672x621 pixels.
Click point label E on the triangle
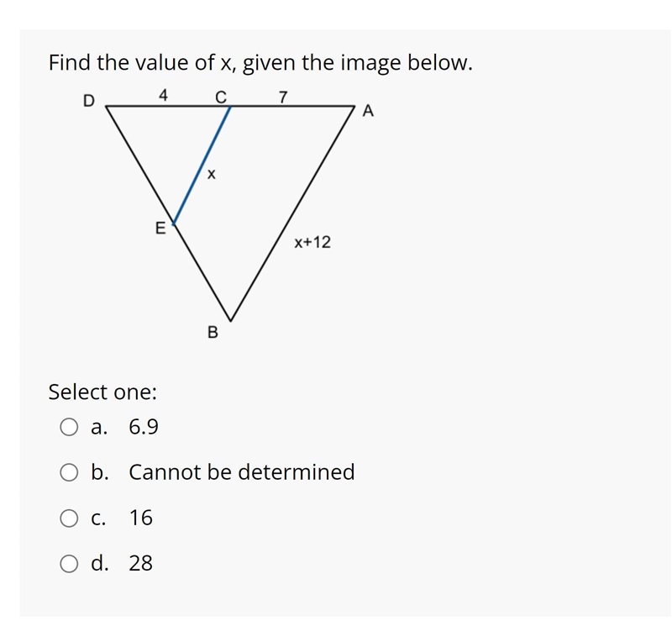click(160, 228)
